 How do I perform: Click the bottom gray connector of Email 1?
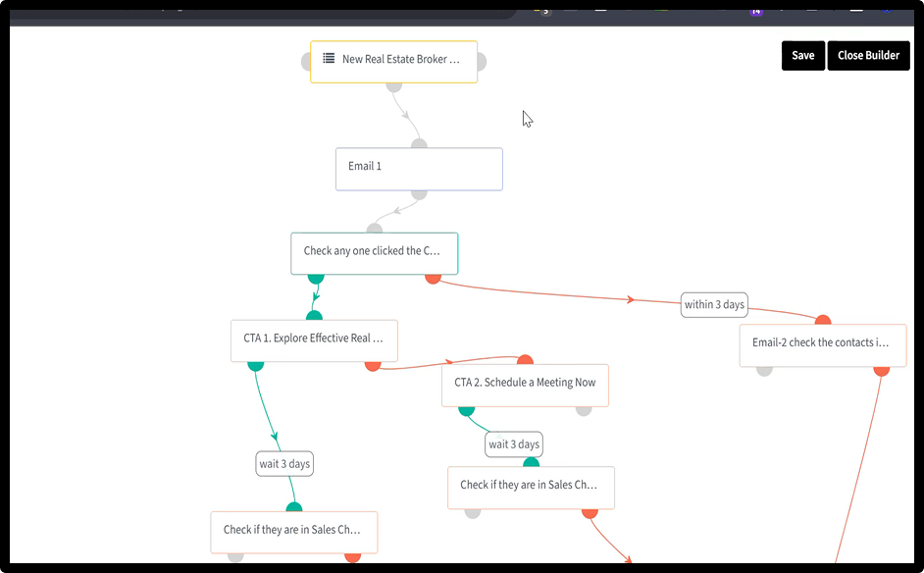point(419,194)
